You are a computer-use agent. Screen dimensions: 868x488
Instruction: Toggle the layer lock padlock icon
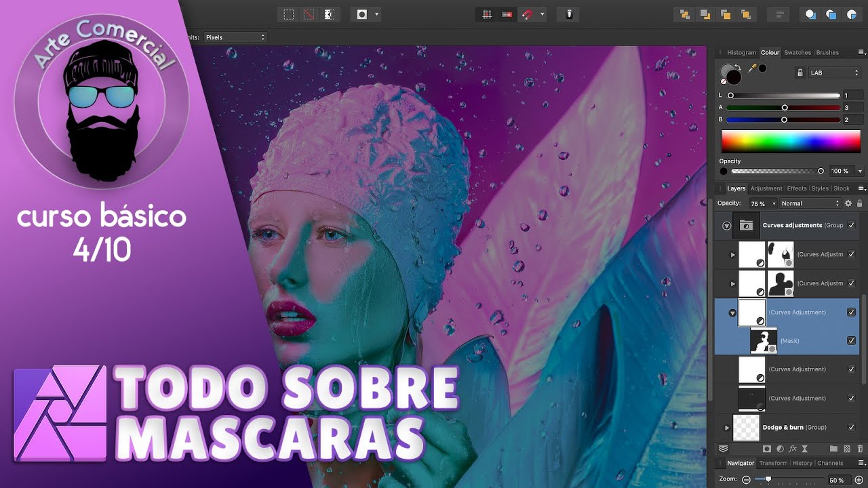pyautogui.click(x=860, y=203)
